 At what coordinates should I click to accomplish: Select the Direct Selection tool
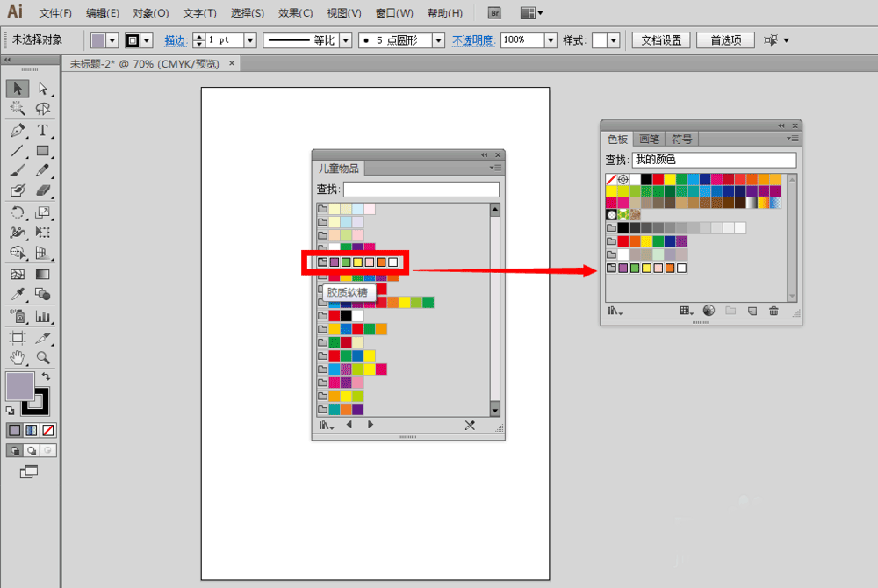coord(42,89)
